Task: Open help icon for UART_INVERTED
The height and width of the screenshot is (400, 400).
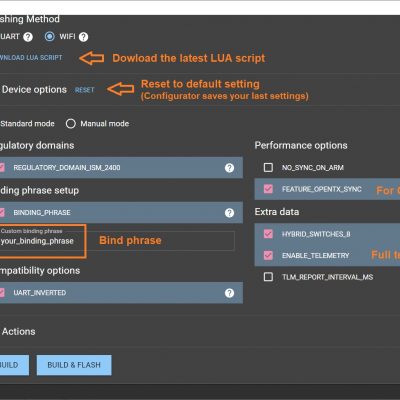Action: click(229, 293)
